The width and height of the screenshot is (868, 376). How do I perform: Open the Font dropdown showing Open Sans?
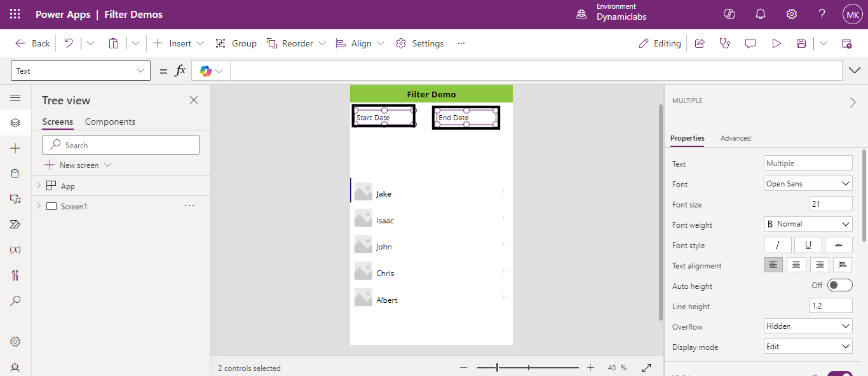point(808,184)
